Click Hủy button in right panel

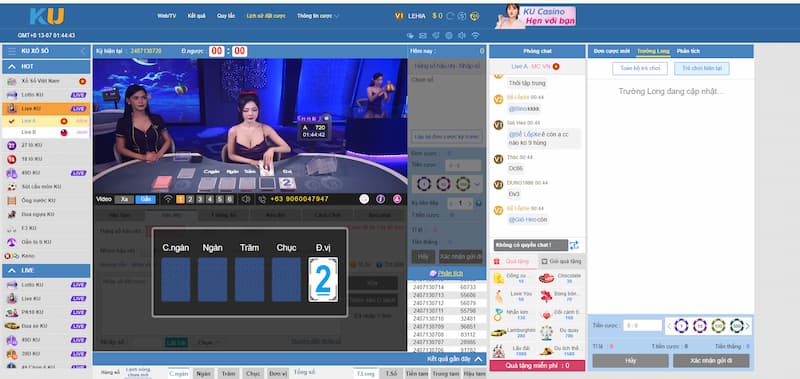[630, 361]
